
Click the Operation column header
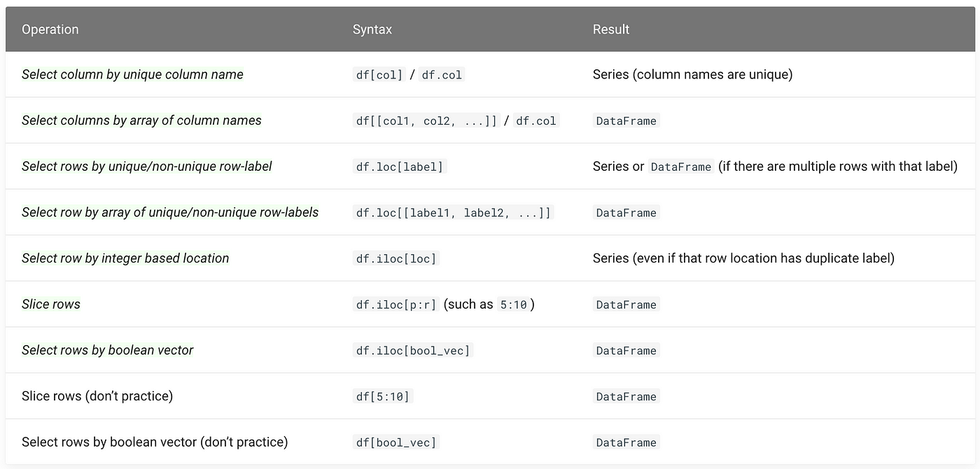point(50,29)
